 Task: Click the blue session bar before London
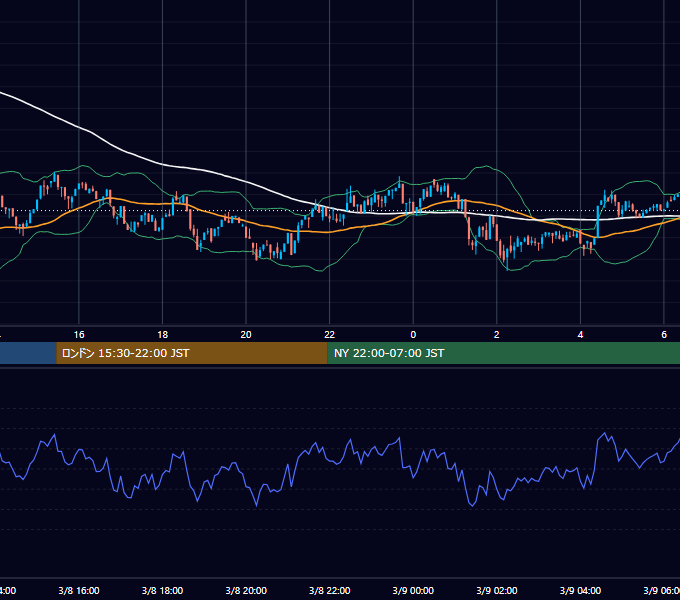(28, 353)
